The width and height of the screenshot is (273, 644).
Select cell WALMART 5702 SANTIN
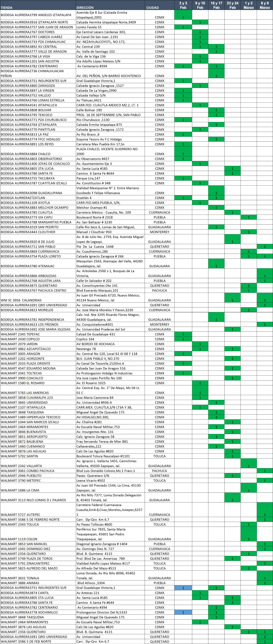point(38,456)
